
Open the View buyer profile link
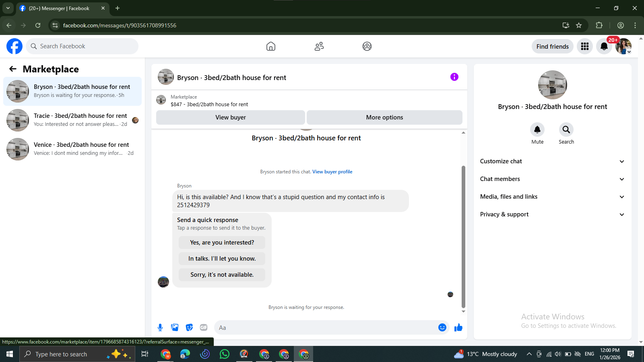point(332,172)
